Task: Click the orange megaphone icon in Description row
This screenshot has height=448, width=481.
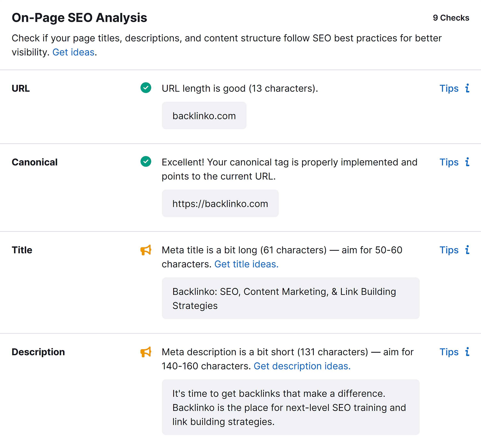Action: (x=146, y=352)
